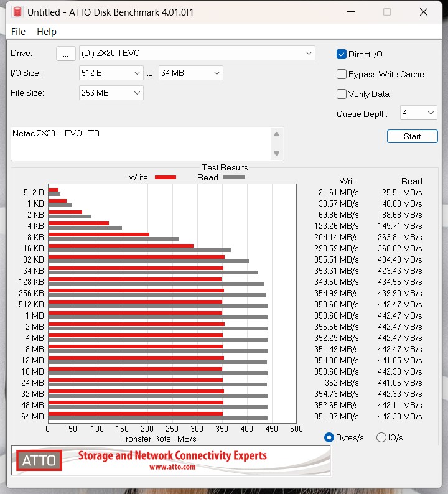Click the gray Read legend swatch
Image resolution: width=448 pixels, height=494 pixels.
point(234,177)
